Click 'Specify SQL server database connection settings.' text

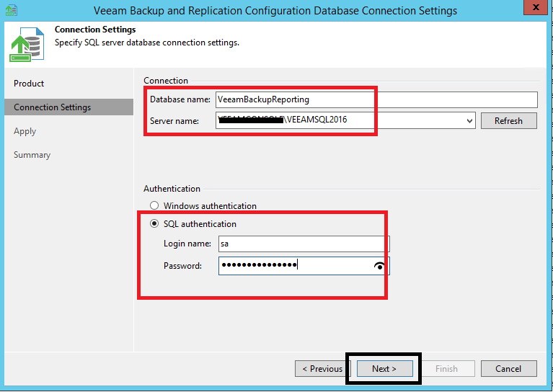pyautogui.click(x=147, y=43)
